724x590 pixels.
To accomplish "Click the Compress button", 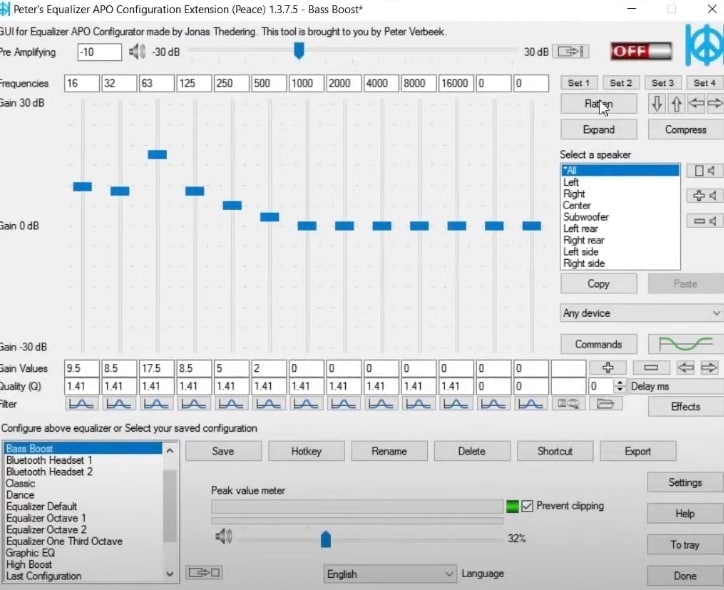I will point(686,130).
